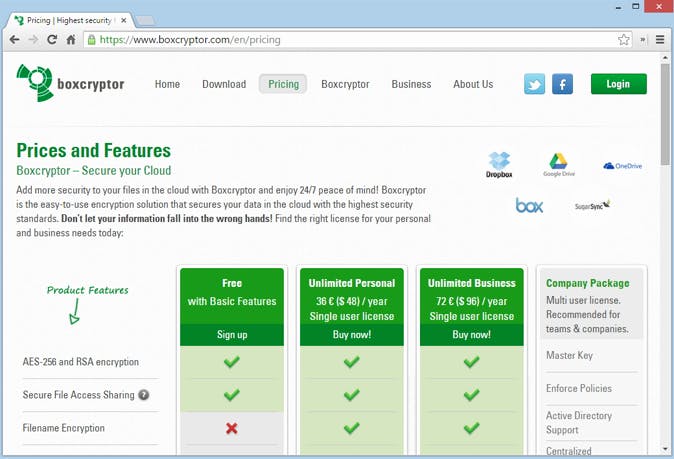Click the OneDrive logo
674x459 pixels.
[622, 166]
